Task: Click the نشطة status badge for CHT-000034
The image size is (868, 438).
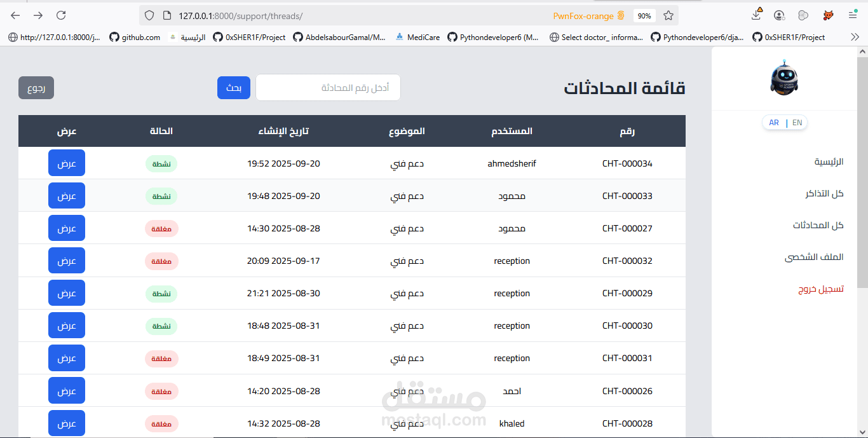Action: pyautogui.click(x=161, y=163)
